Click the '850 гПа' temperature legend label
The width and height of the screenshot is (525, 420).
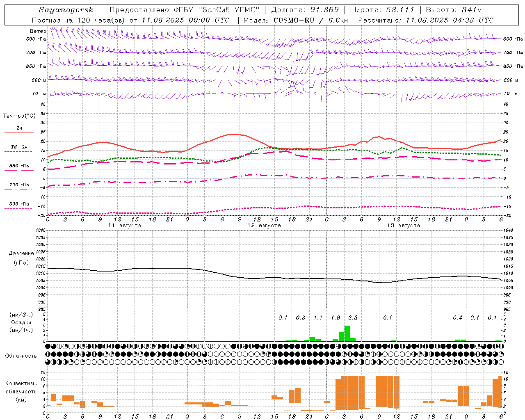(x=19, y=166)
